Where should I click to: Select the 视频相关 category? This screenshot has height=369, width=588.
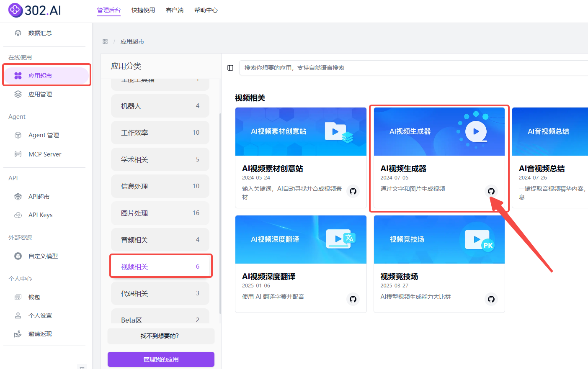click(160, 266)
